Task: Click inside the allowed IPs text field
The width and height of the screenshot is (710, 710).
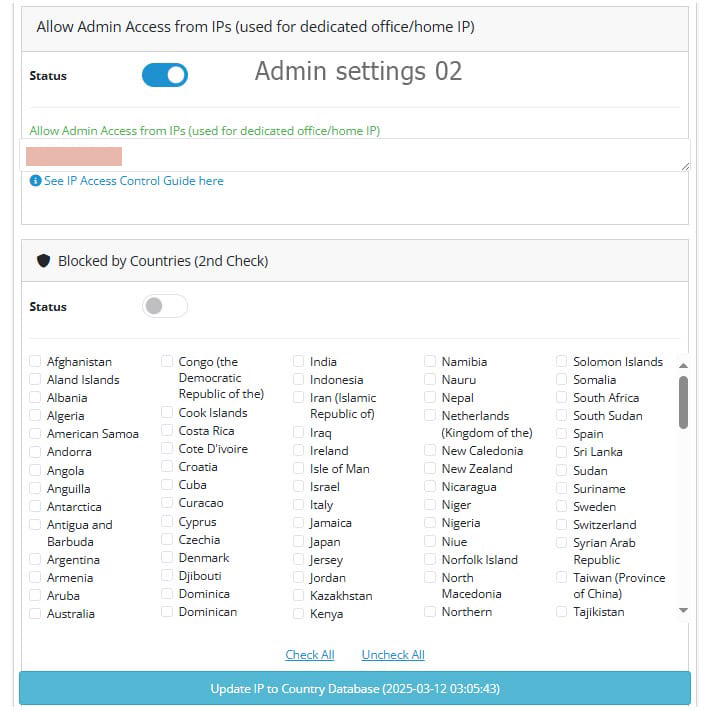Action: tap(355, 155)
